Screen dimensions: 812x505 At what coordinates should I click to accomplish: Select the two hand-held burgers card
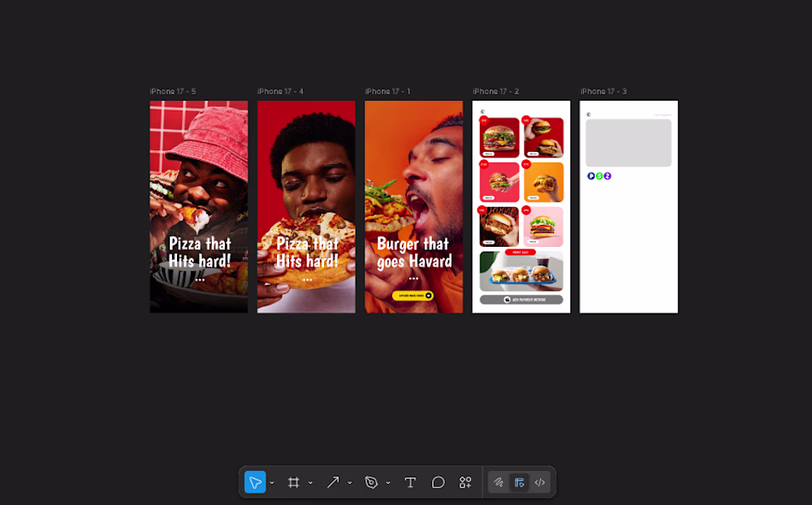(x=543, y=137)
